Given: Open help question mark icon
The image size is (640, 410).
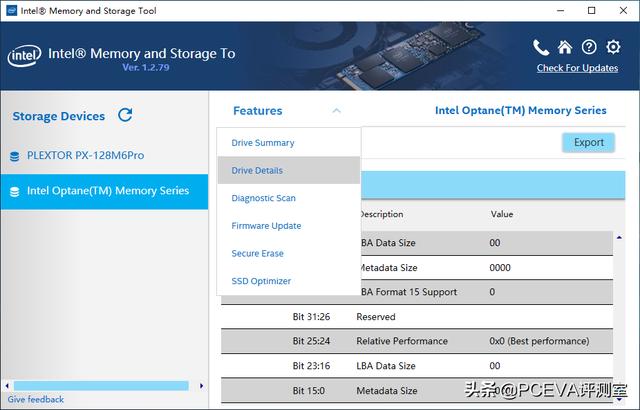Looking at the screenshot, I should [589, 47].
